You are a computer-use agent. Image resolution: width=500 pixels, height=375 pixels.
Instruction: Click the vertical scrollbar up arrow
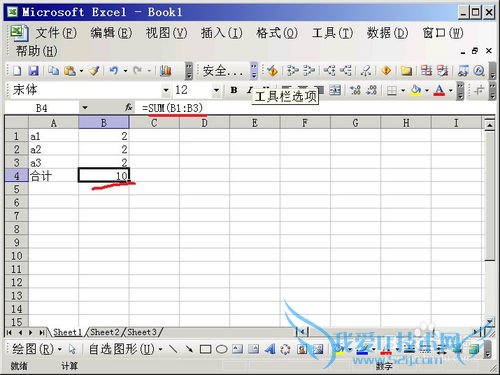(489, 125)
